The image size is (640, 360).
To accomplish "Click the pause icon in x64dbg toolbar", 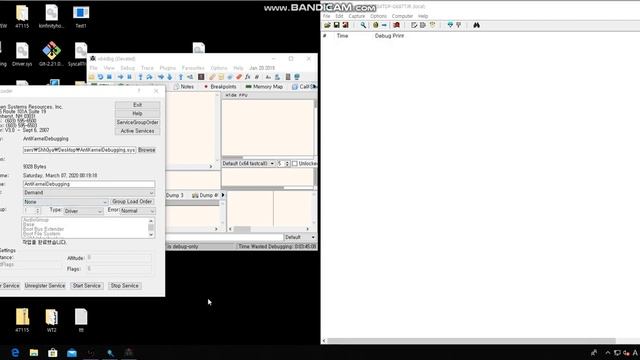I will point(129,77).
